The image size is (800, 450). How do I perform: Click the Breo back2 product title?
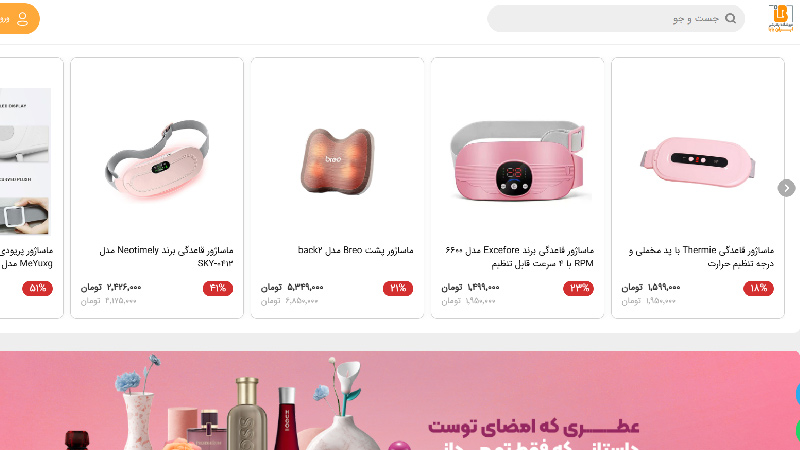(x=356, y=251)
